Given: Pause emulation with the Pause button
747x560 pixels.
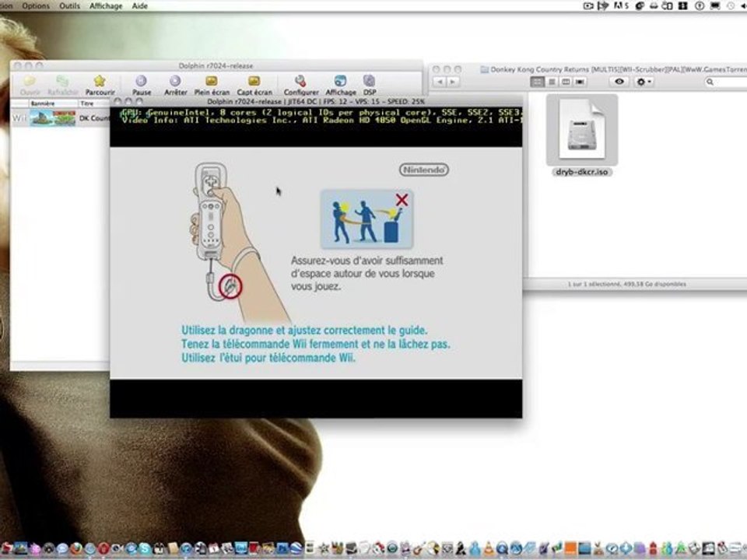Looking at the screenshot, I should coord(142,84).
